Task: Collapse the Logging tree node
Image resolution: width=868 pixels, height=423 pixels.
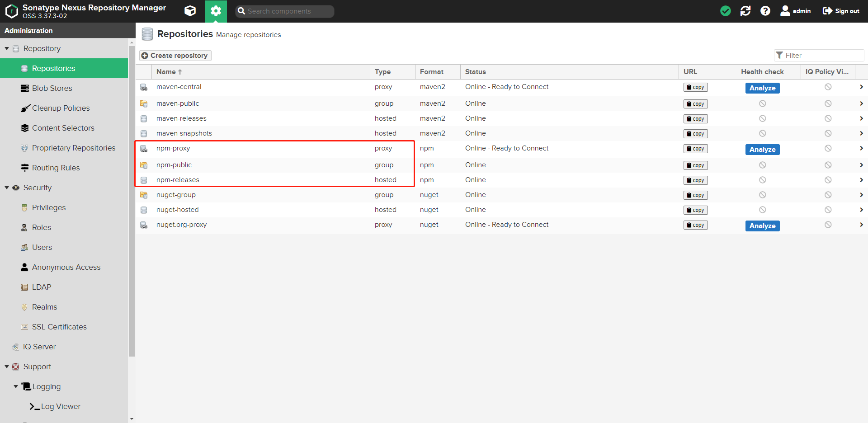Action: click(16, 386)
